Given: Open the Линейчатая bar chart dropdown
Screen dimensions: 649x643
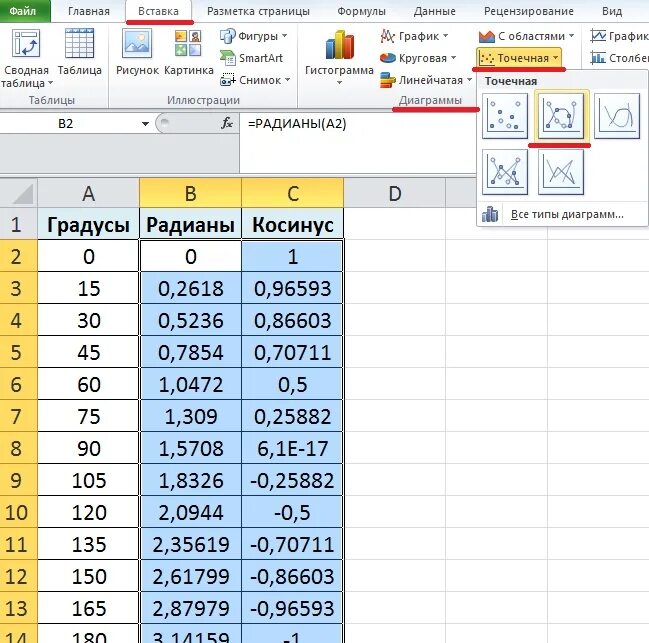Looking at the screenshot, I should pyautogui.click(x=426, y=80).
